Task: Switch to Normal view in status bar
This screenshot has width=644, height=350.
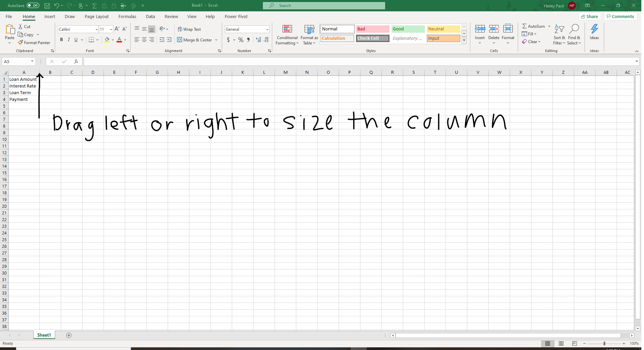Action: [x=548, y=344]
